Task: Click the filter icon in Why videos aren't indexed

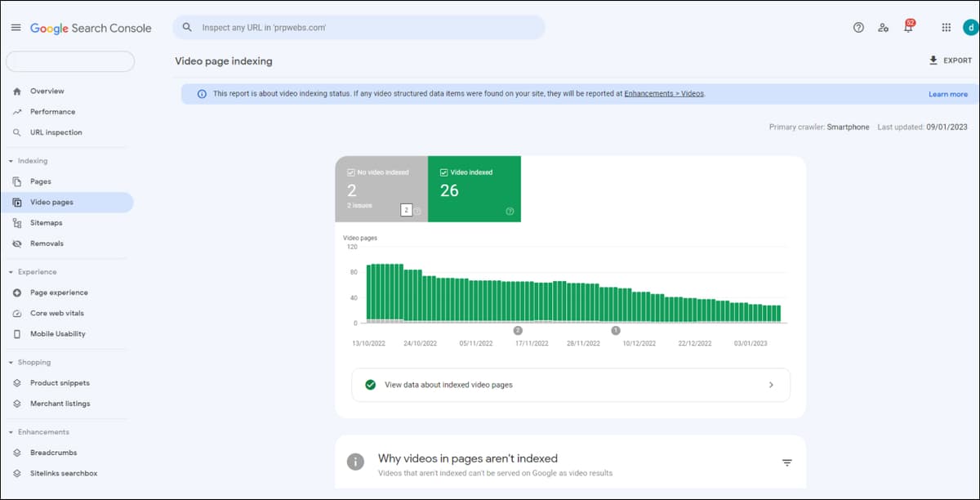Action: [x=787, y=462]
